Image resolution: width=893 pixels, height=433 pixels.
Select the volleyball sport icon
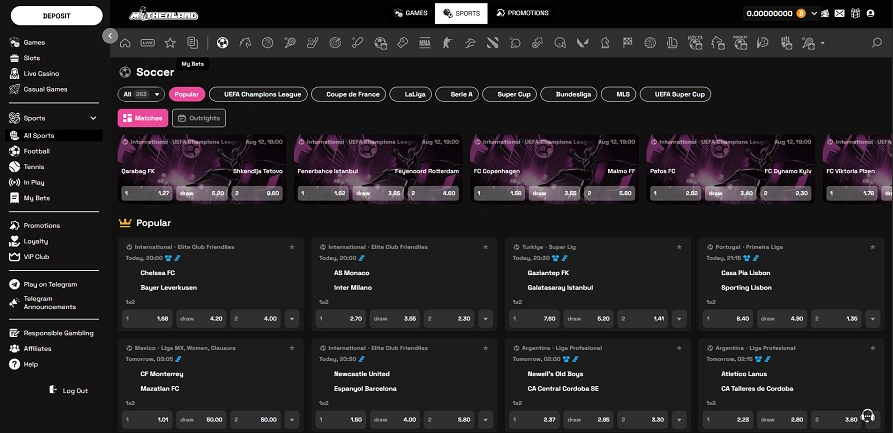[650, 43]
